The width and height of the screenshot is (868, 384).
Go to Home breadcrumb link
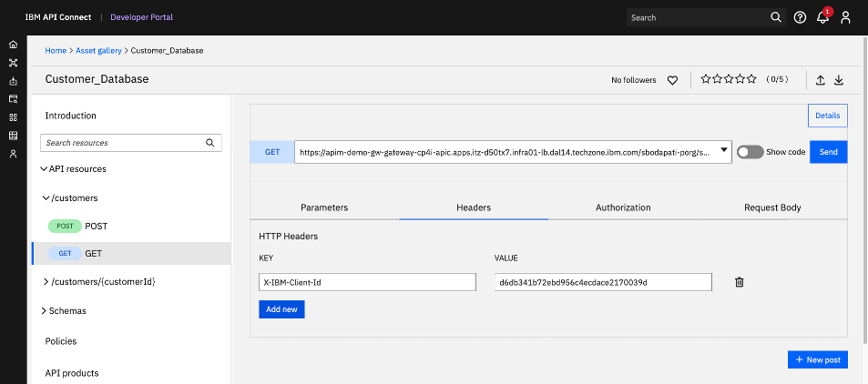pos(56,50)
